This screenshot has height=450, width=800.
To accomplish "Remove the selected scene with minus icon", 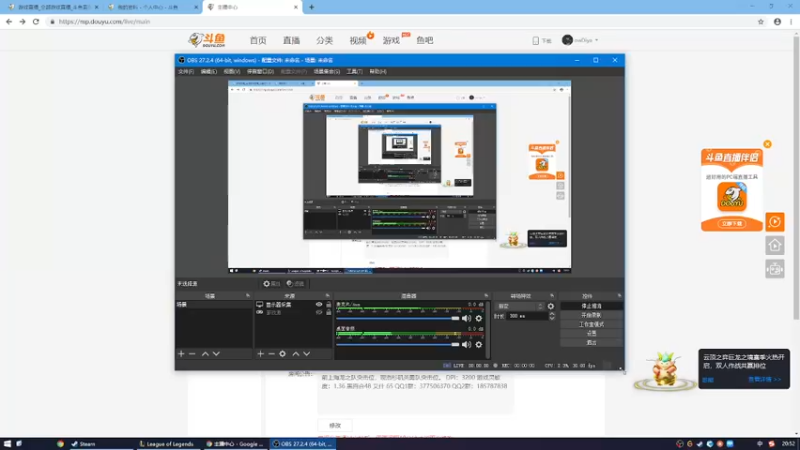I will point(192,354).
